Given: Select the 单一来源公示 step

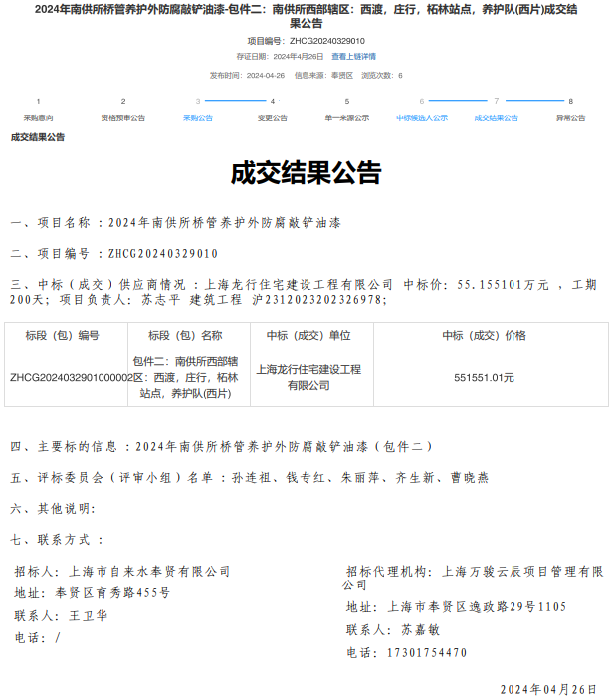Looking at the screenshot, I should (346, 117).
